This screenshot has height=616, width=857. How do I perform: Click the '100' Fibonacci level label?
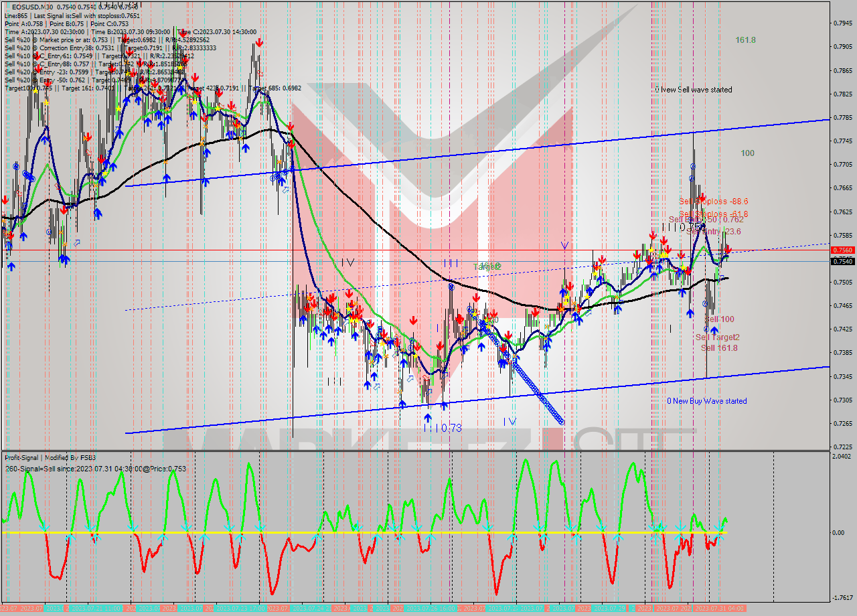[747, 153]
